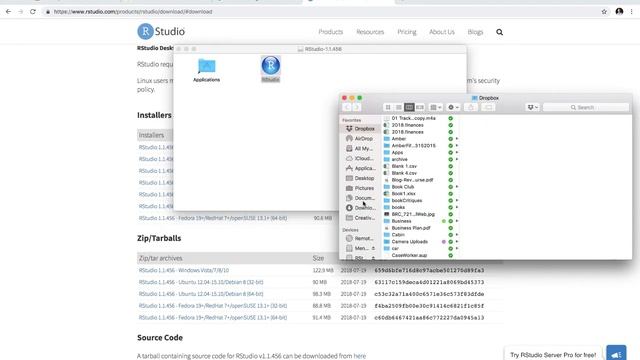Select AirDrop in Finder sidebar
The width and height of the screenshot is (640, 360).
pyautogui.click(x=360, y=139)
